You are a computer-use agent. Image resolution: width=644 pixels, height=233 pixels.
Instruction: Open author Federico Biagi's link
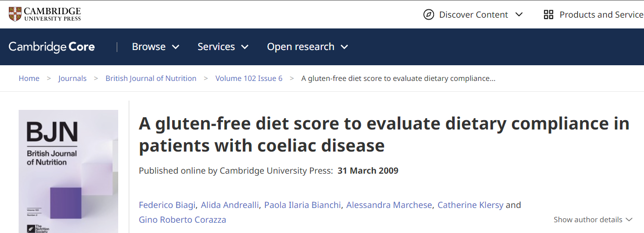click(x=167, y=205)
